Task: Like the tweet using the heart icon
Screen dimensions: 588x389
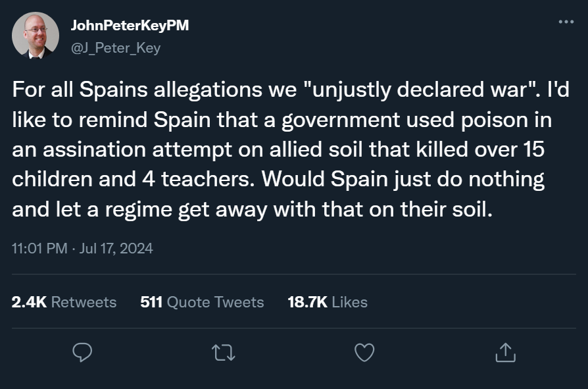Action: coord(364,353)
